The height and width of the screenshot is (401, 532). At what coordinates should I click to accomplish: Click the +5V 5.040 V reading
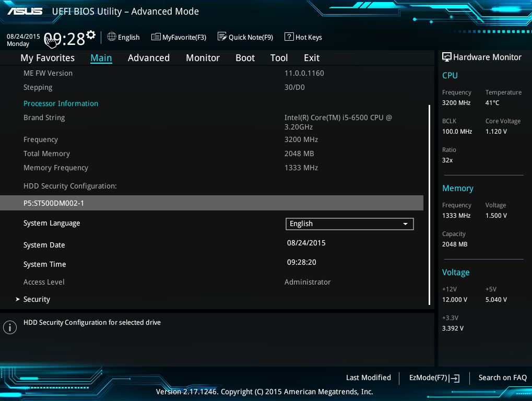(496, 300)
